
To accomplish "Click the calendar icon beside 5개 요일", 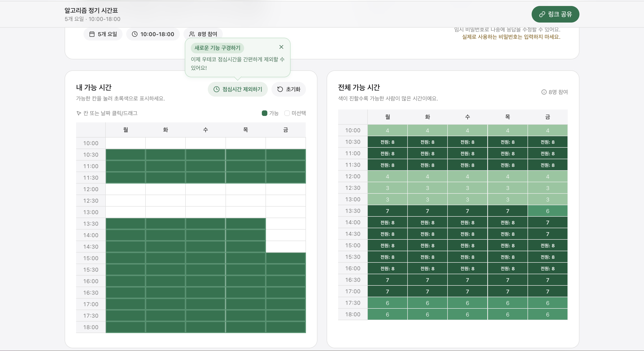I will click(92, 34).
